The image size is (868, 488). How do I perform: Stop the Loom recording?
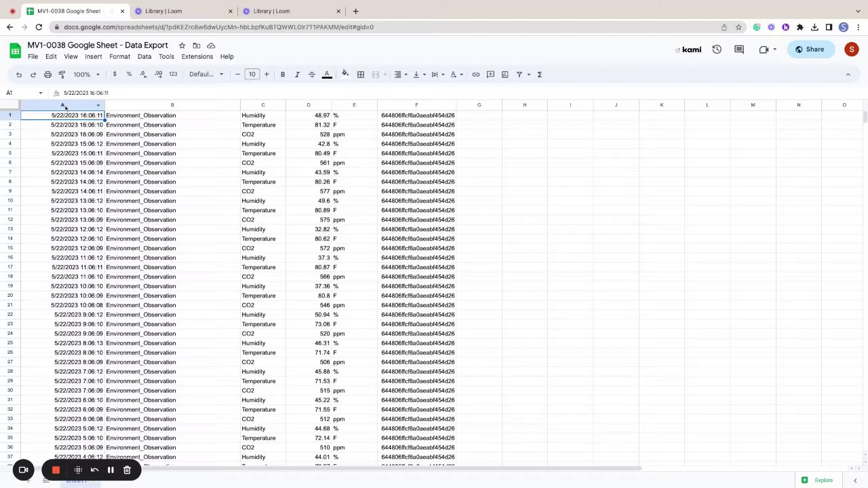click(x=56, y=470)
